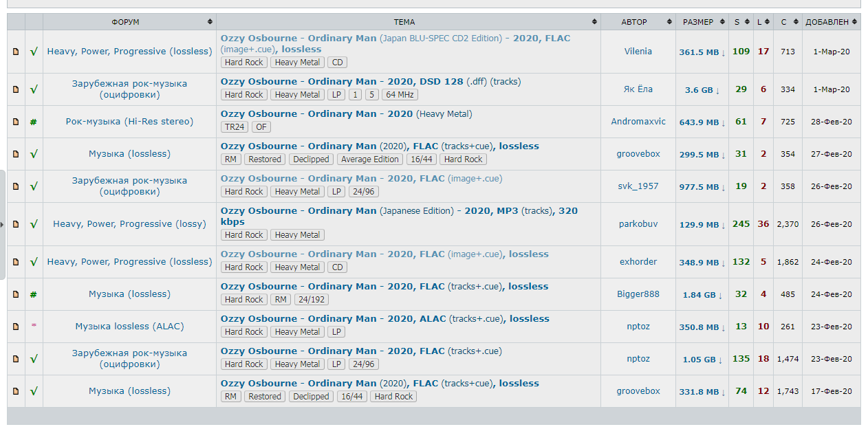Image resolution: width=868 pixels, height=440 pixels.
Task: Download the 643.9 MB torrent
Action: pos(702,122)
